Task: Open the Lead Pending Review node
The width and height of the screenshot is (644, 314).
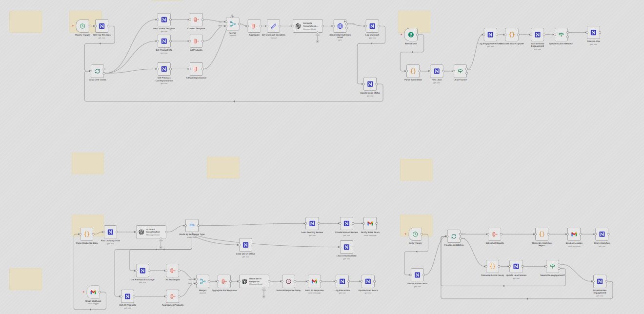Action: point(312,224)
